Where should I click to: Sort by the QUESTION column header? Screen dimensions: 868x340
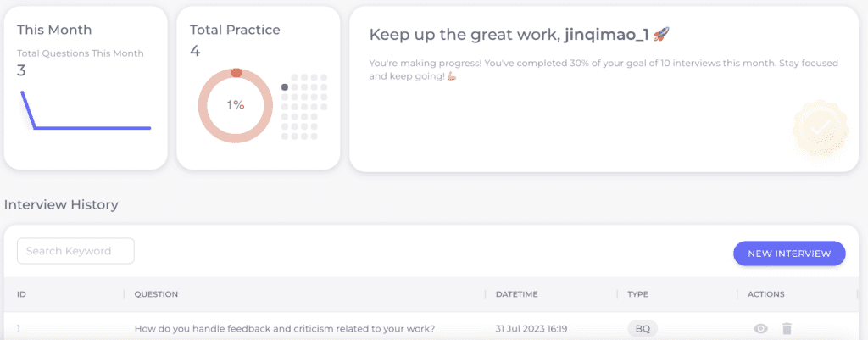click(x=156, y=294)
